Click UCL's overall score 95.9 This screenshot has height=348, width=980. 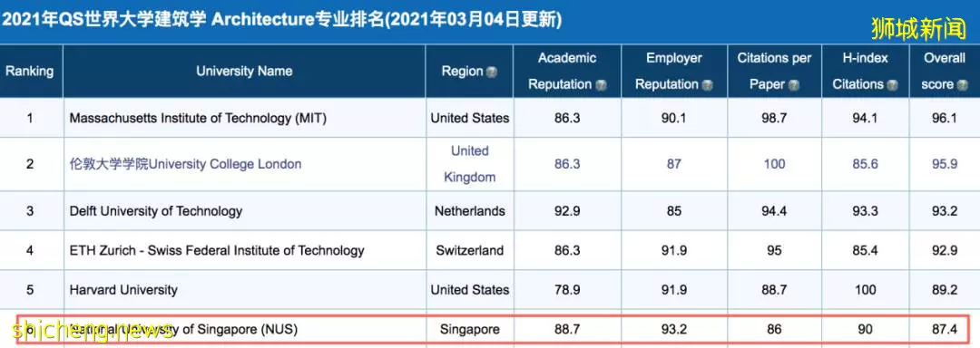pos(945,164)
